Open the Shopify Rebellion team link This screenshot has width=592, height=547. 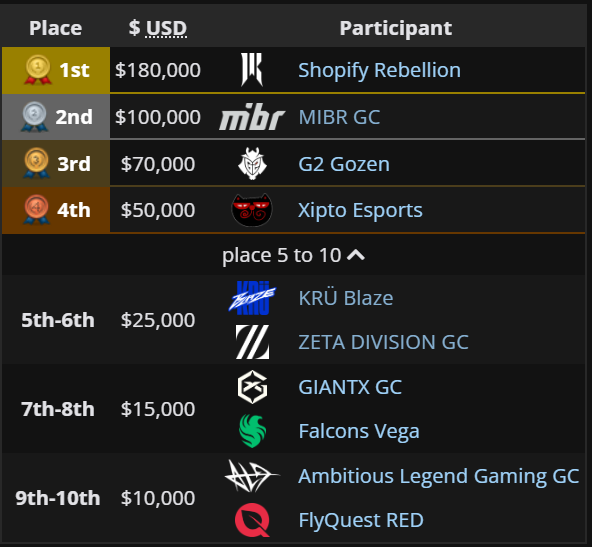pyautogui.click(x=379, y=70)
